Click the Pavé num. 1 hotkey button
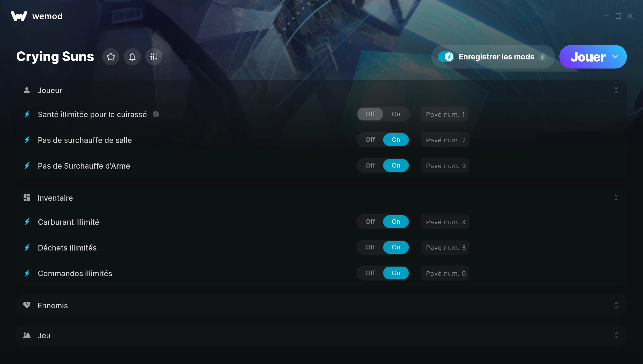The image size is (643, 364). point(444,114)
